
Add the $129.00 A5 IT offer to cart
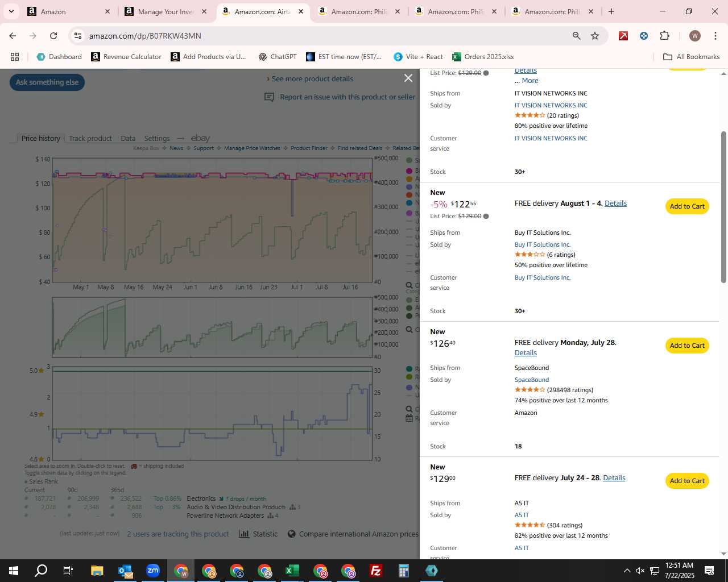click(x=687, y=481)
